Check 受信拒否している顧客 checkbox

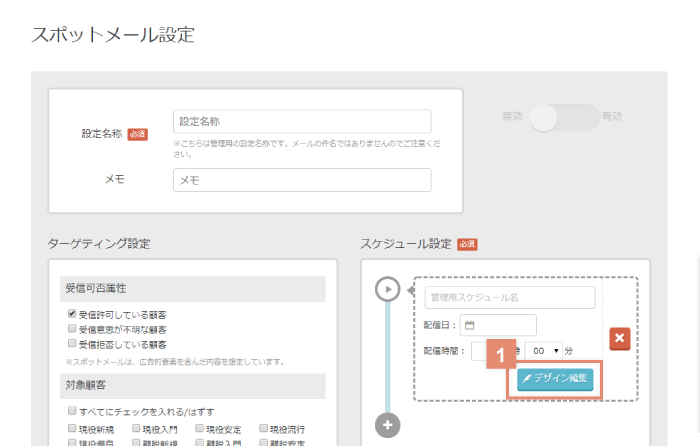click(71, 344)
